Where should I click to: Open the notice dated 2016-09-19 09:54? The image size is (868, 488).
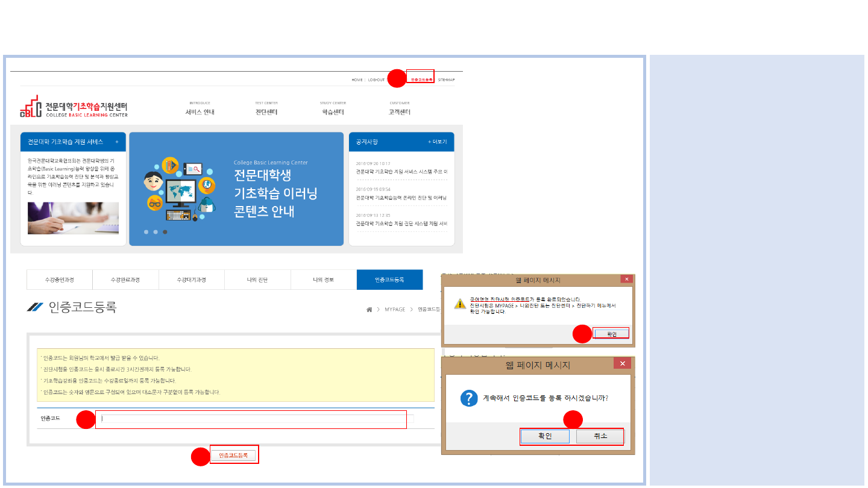[401, 198]
